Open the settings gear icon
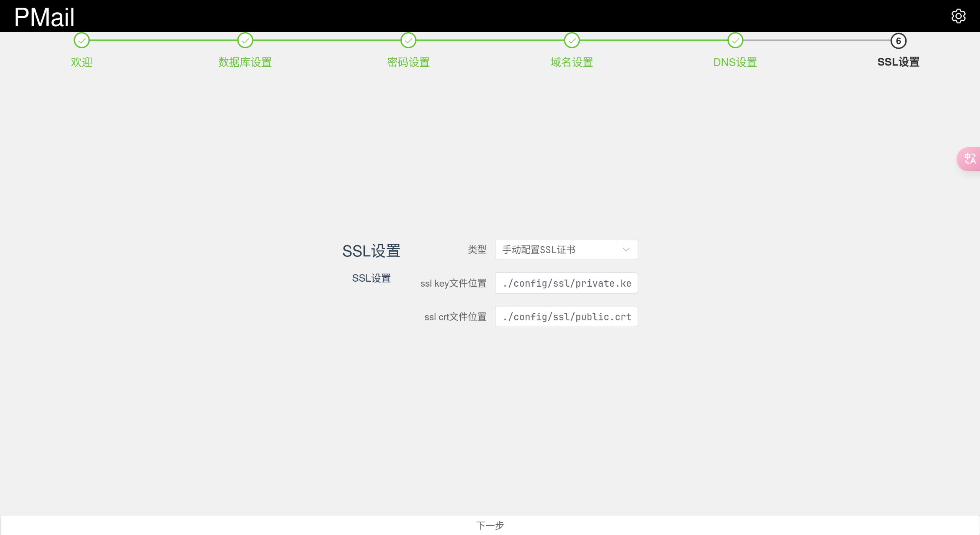Viewport: 980px width, 535px height. pyautogui.click(x=958, y=16)
